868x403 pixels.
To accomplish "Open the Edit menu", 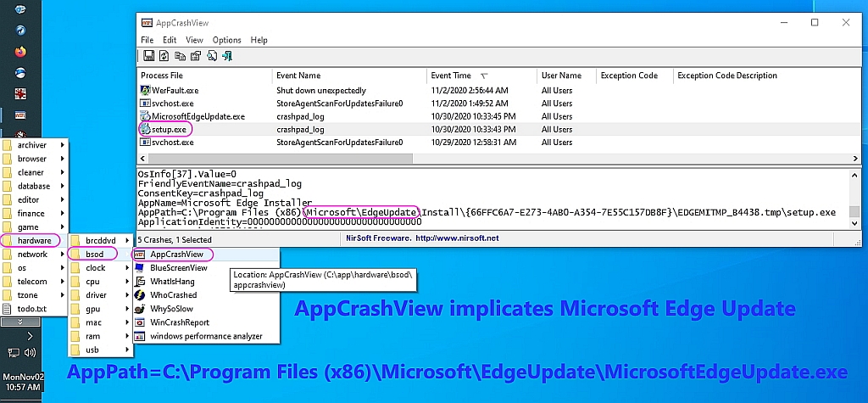I will click(x=170, y=40).
